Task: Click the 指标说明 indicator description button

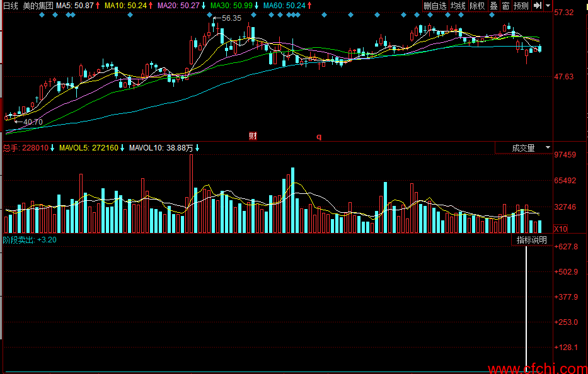Action: coord(532,240)
